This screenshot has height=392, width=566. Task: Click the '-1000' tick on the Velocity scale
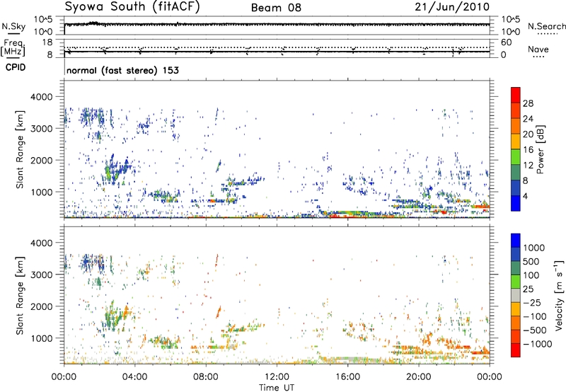click(x=537, y=344)
